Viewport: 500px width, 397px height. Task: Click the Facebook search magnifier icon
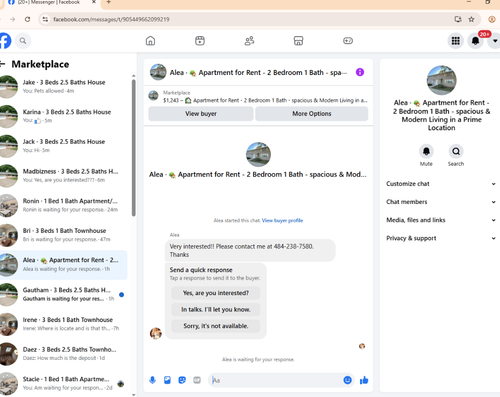click(23, 41)
